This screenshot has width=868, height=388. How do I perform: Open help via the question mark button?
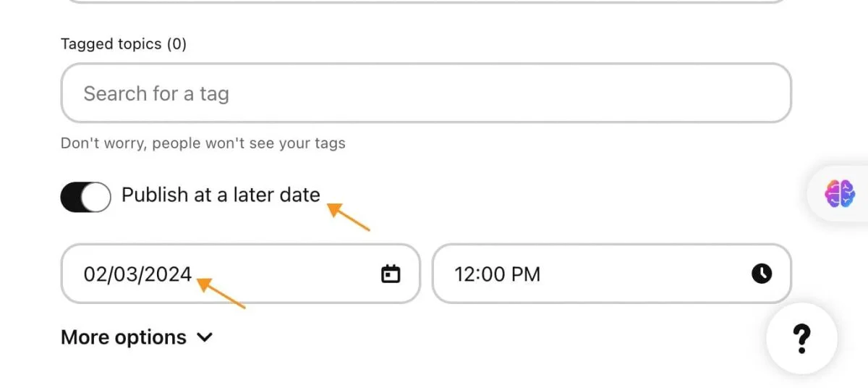click(x=801, y=337)
